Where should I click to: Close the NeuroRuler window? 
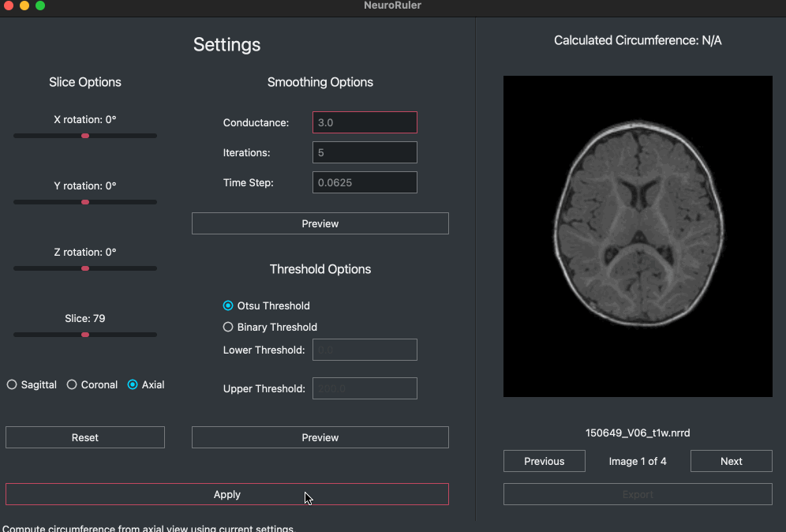coord(9,6)
